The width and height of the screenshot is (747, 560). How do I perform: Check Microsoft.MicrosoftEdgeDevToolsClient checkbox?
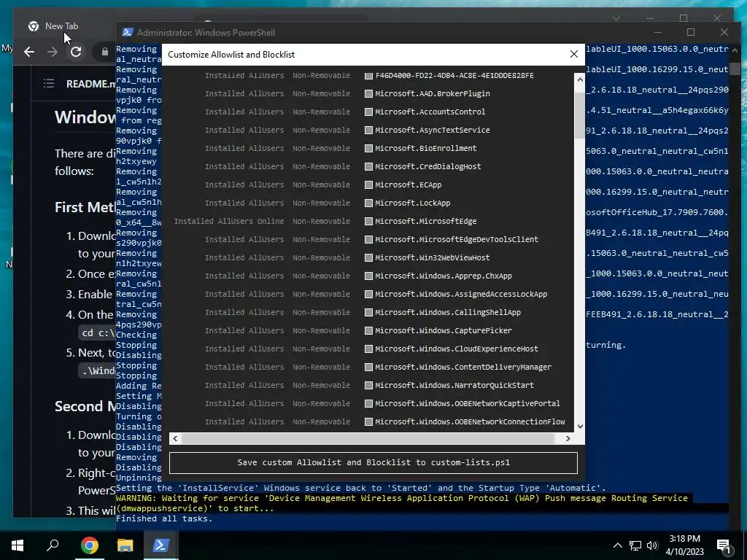368,239
